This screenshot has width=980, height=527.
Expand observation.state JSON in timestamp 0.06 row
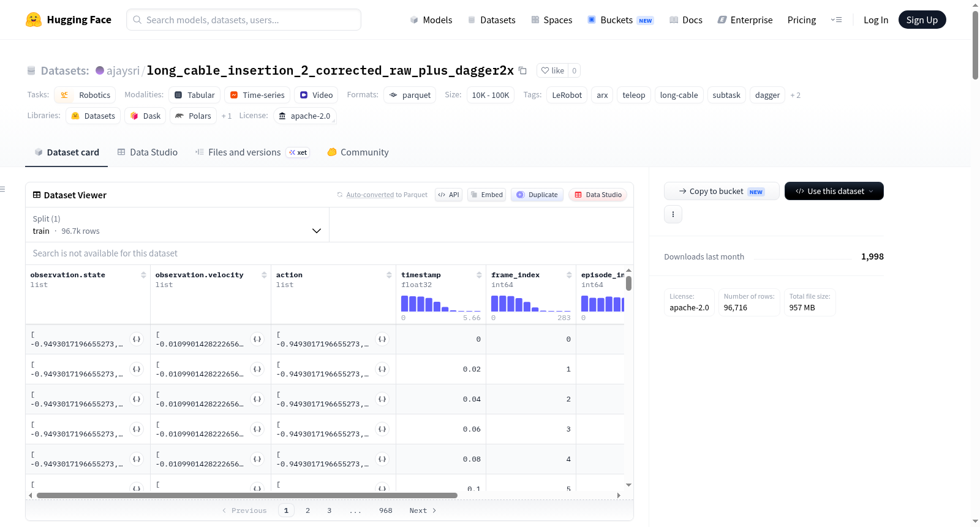click(x=137, y=429)
